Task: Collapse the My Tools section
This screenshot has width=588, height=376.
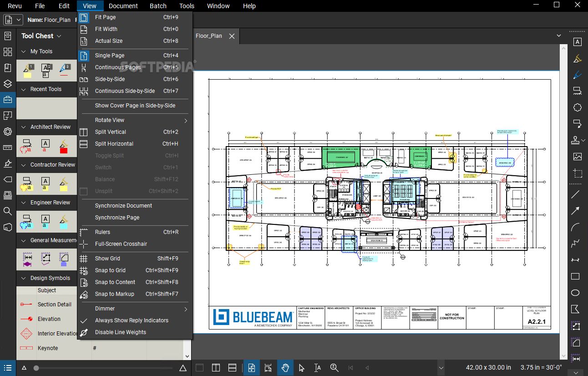Action: pyautogui.click(x=24, y=51)
